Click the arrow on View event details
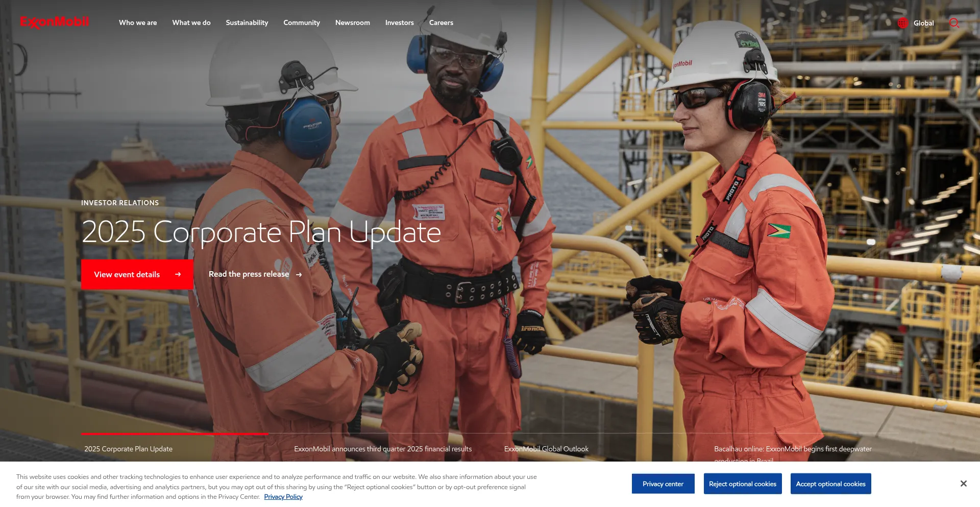The height and width of the screenshot is (507, 980). point(177,274)
